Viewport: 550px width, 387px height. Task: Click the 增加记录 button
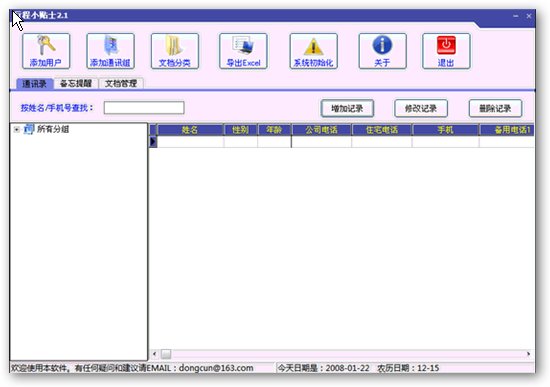coord(347,108)
